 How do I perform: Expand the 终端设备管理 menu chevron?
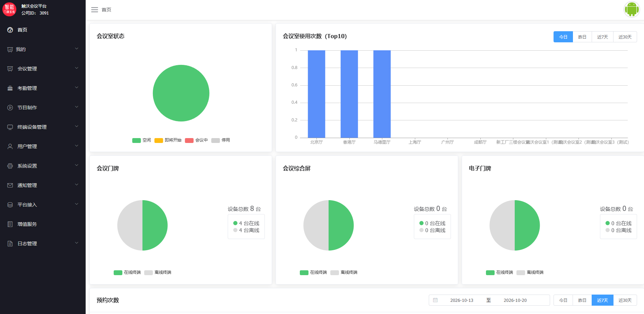77,127
